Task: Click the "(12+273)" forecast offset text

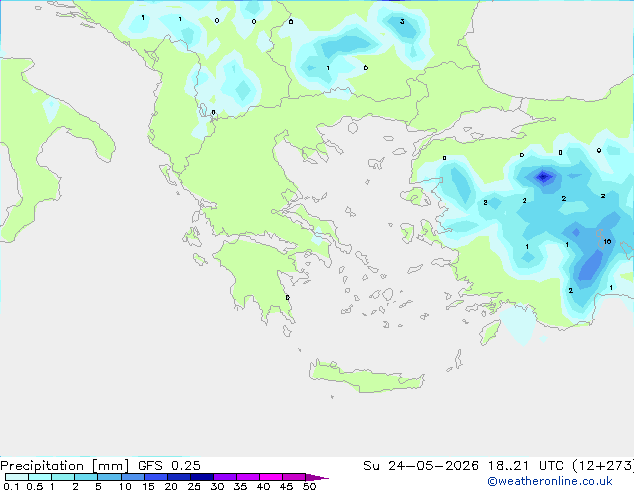Action: click(x=603, y=466)
